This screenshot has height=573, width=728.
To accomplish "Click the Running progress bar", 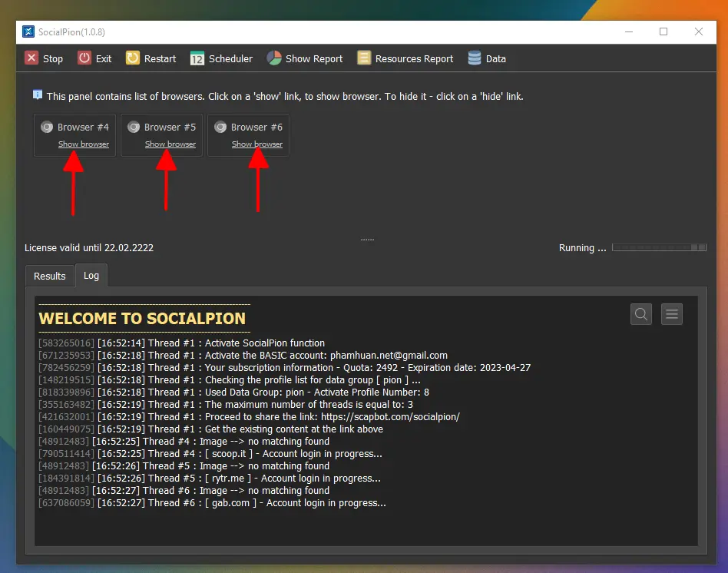I will tap(660, 247).
